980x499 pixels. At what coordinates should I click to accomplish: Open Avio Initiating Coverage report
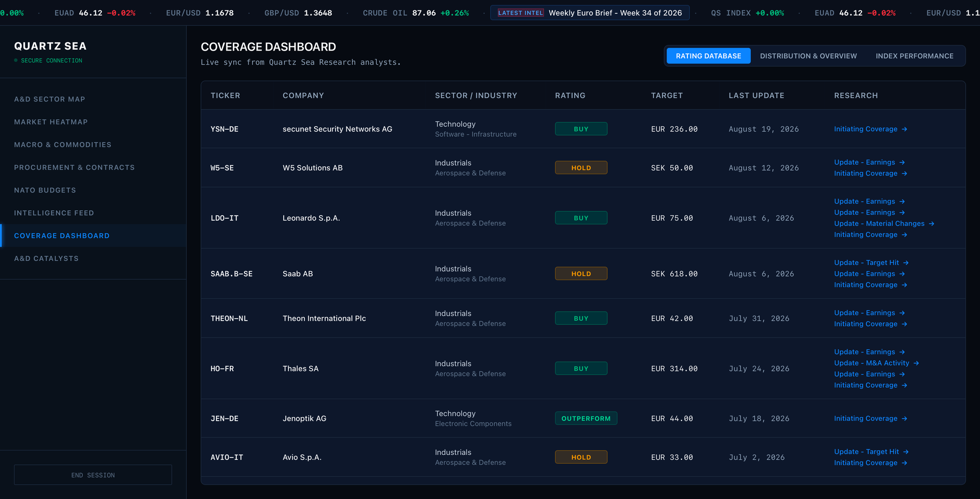click(x=870, y=463)
